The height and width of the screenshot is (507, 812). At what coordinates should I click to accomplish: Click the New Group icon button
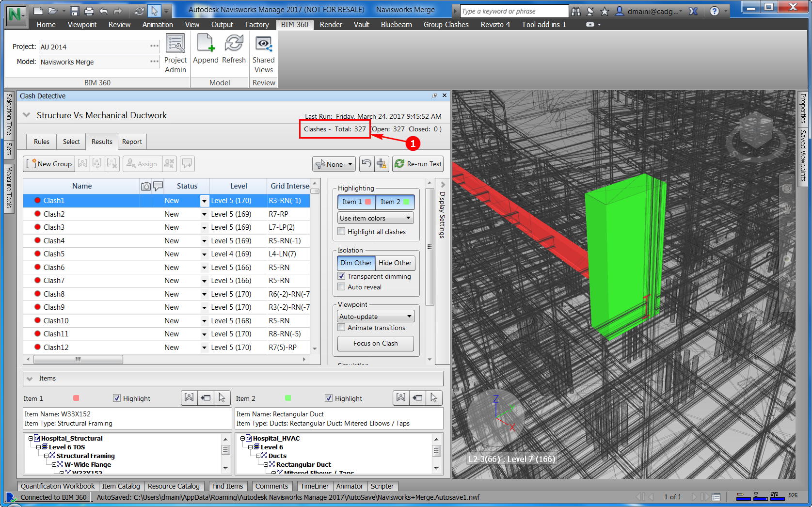49,164
